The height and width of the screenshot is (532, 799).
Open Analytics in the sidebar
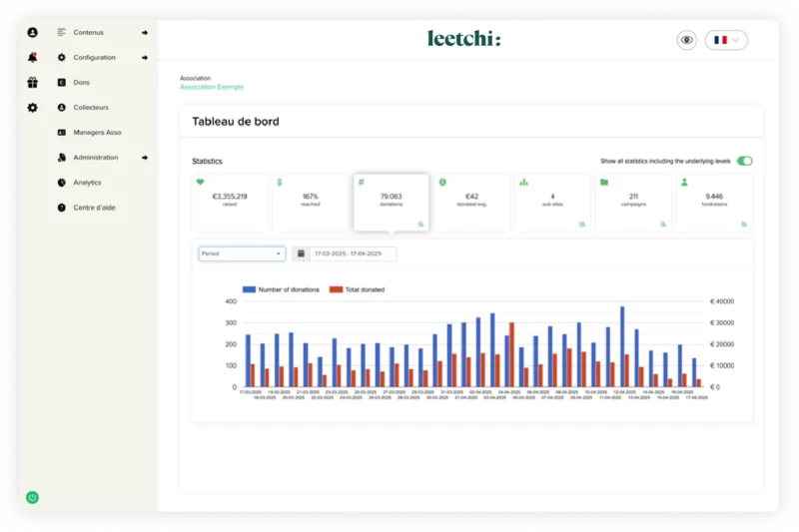click(x=87, y=183)
